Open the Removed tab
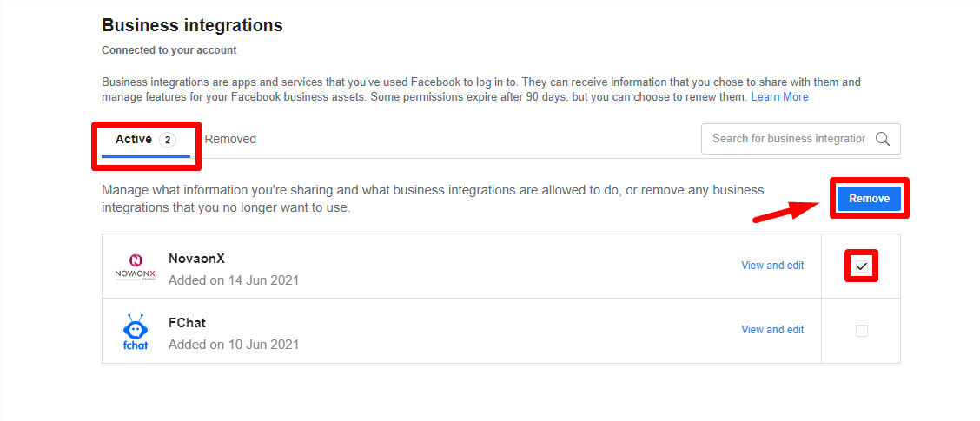980x421 pixels. pyautogui.click(x=230, y=139)
